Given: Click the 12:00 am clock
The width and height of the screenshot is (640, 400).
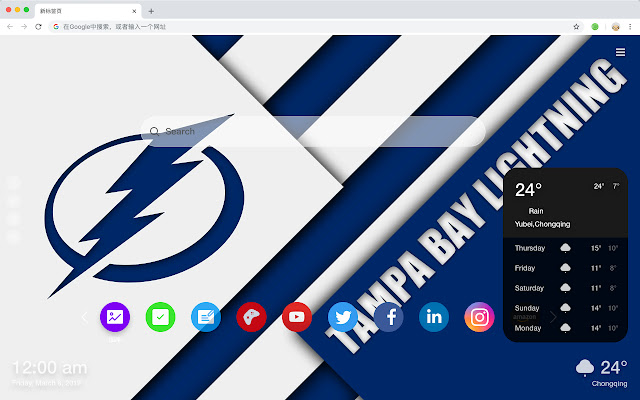Looking at the screenshot, I should [49, 367].
